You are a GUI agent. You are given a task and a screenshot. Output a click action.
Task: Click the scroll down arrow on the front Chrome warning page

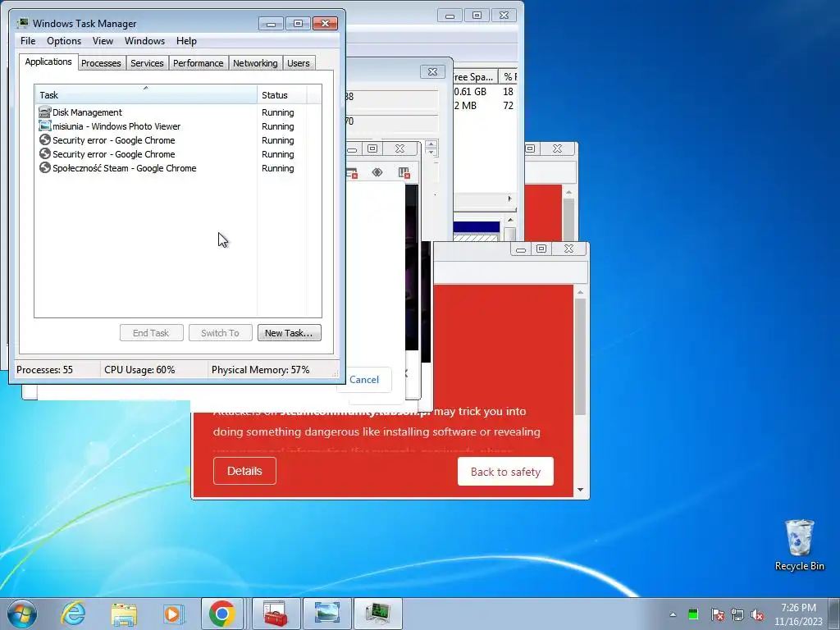(580, 490)
